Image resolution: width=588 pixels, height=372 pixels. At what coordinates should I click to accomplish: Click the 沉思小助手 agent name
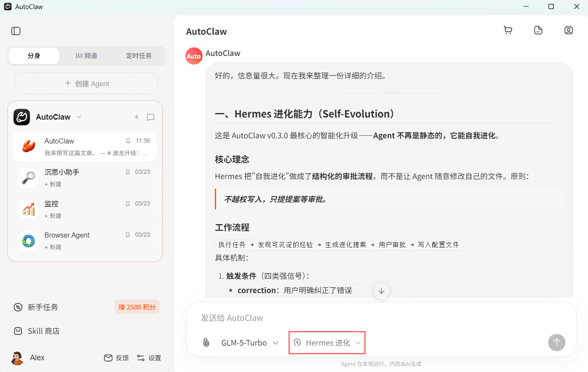point(62,172)
